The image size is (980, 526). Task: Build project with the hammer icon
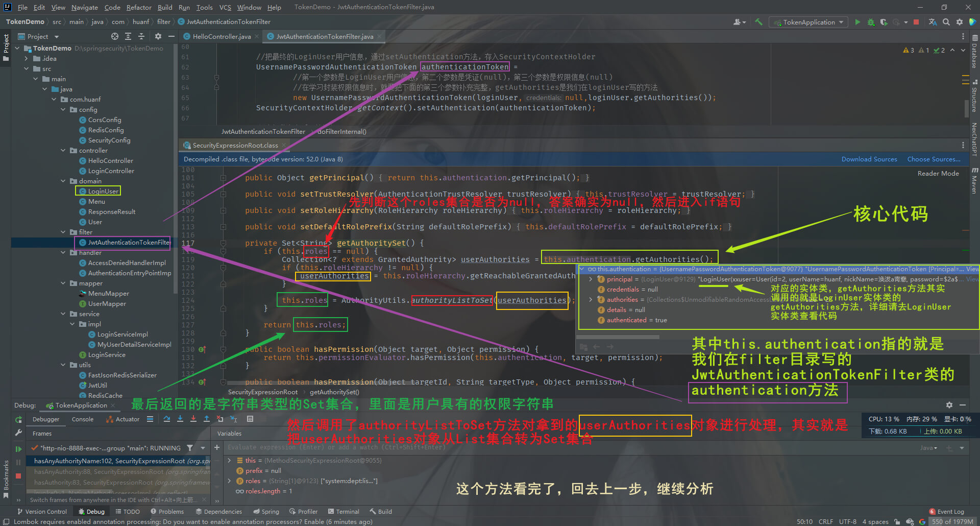click(758, 22)
